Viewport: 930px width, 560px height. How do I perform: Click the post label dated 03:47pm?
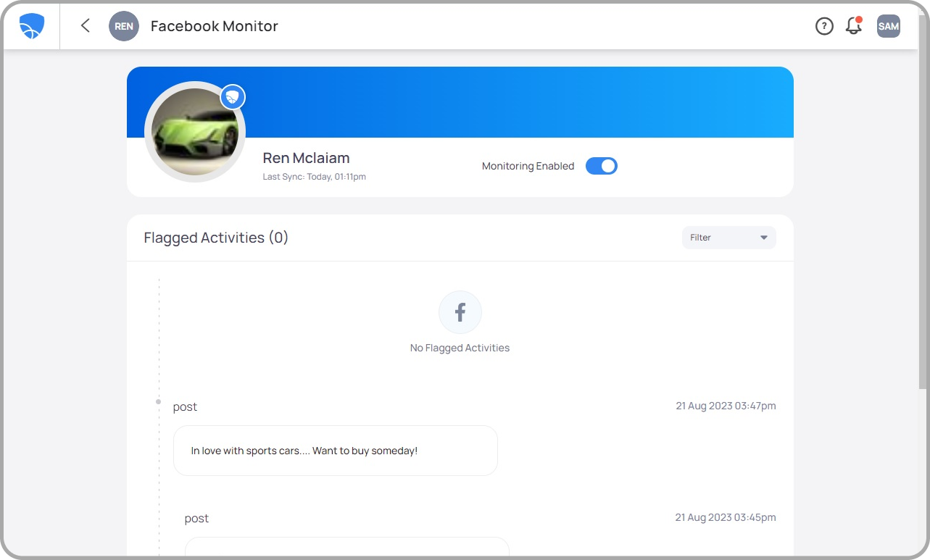click(x=185, y=407)
